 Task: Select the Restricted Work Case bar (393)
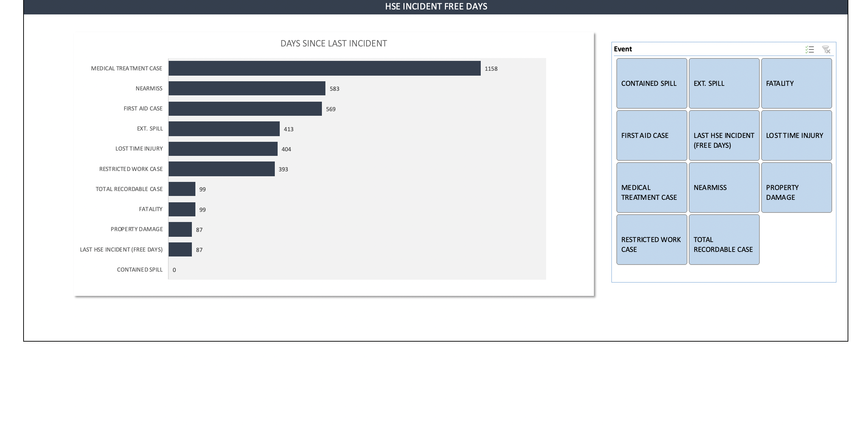tap(221, 169)
